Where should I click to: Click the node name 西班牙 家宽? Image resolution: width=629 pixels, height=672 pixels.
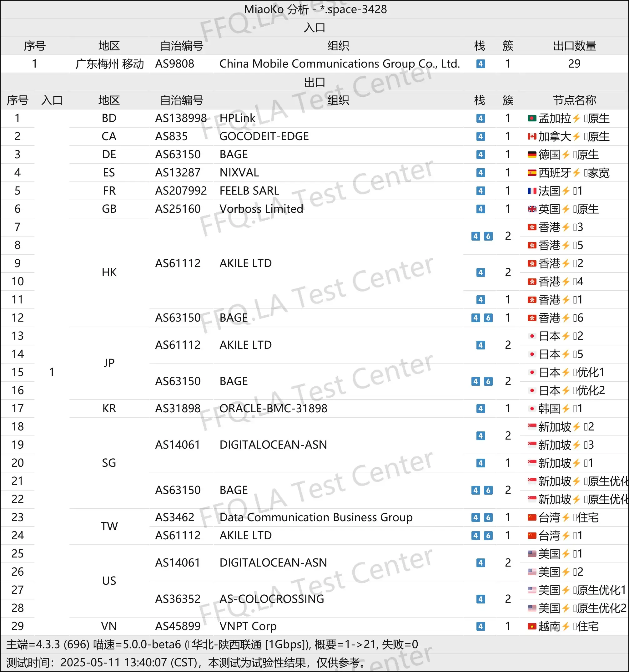569,173
